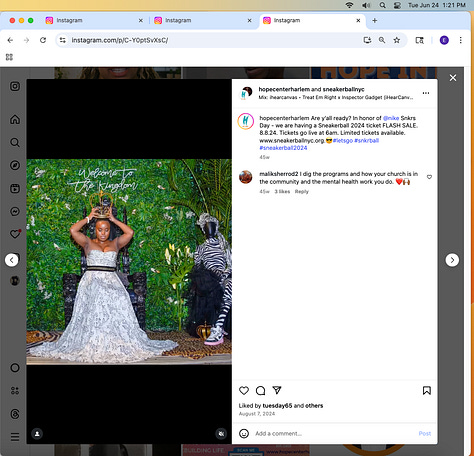Open a new browser tab
The height and width of the screenshot is (456, 474).
pos(374,20)
